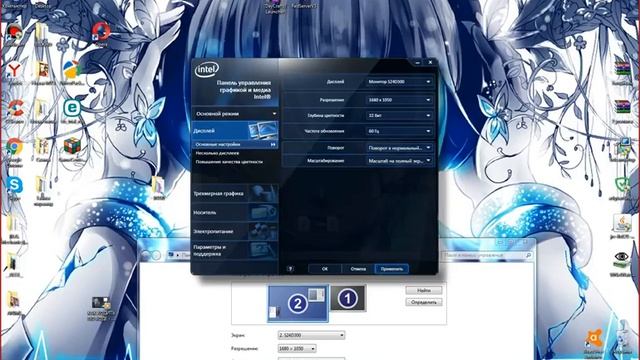The image size is (640, 360).
Task: Open the Электропитание section
Action: click(x=235, y=231)
